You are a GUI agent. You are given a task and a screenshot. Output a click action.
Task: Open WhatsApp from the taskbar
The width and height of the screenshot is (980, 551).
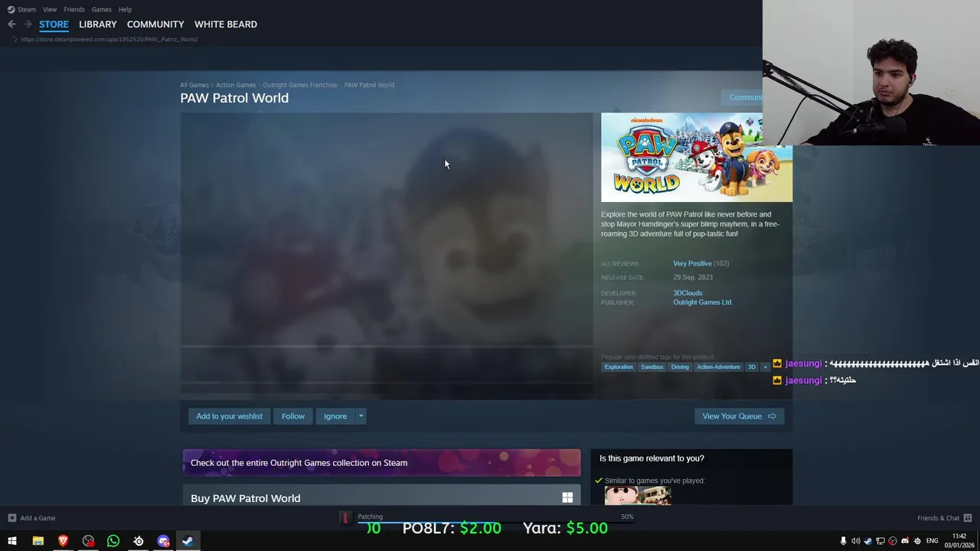(113, 541)
